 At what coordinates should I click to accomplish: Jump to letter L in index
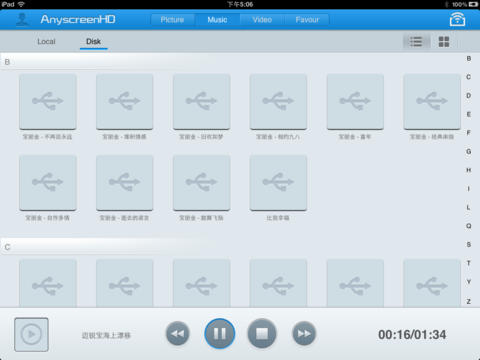click(469, 207)
